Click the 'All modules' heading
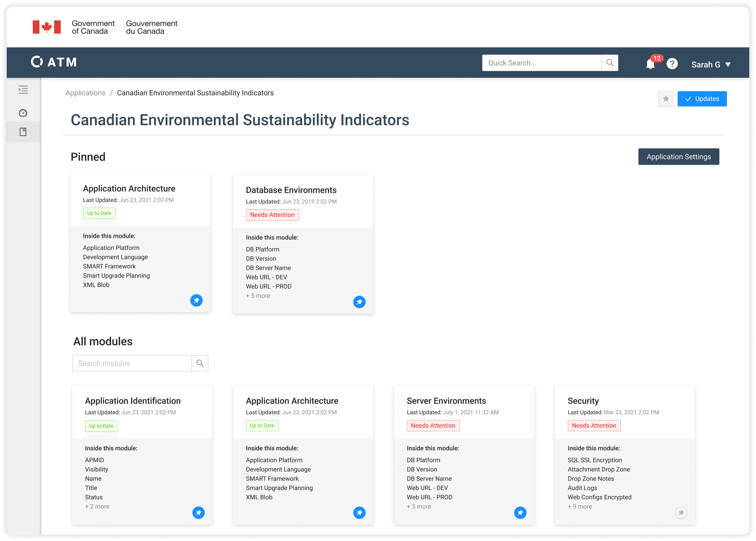The height and width of the screenshot is (541, 756). tap(103, 342)
